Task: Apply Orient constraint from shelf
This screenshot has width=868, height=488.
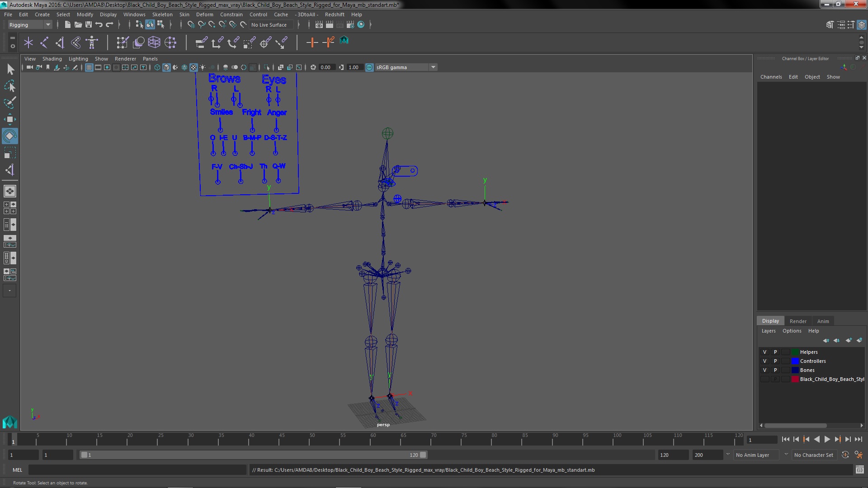Action: point(233,43)
